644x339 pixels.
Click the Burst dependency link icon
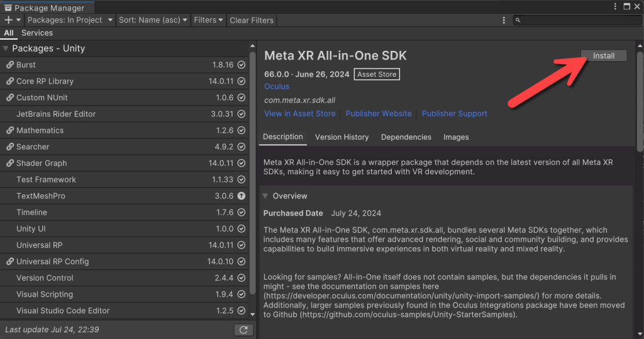[x=10, y=65]
